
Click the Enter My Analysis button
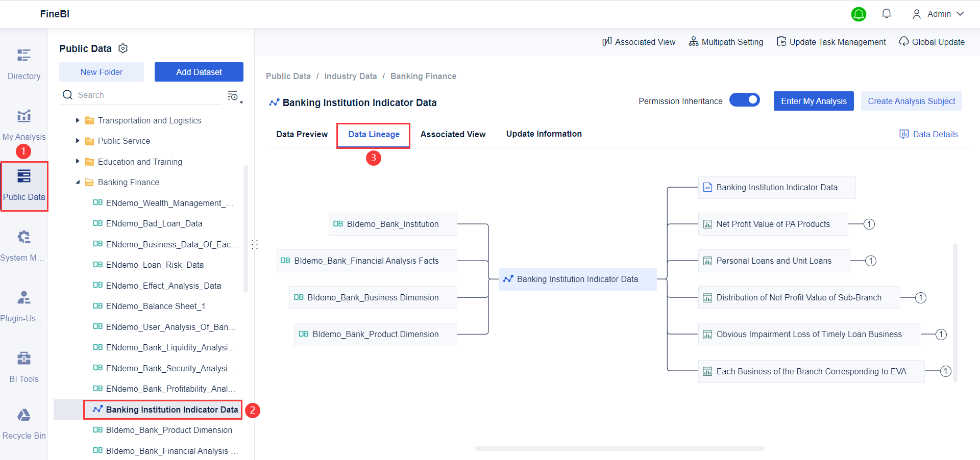tap(814, 101)
